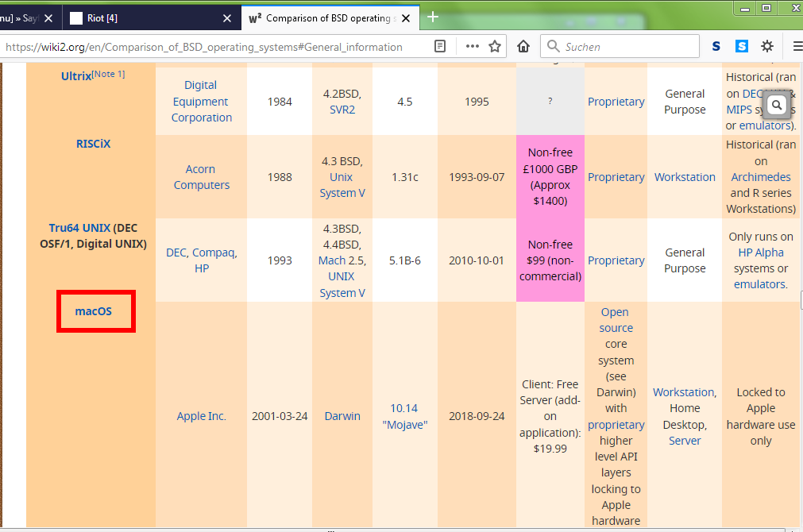Open Digital Equipment Corporation link
This screenshot has width=803, height=532.
201,102
